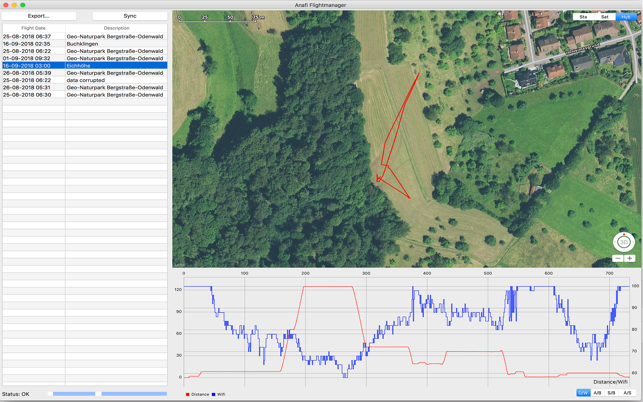Click the 3D compass control on the map
The height and width of the screenshot is (402, 643).
coord(624,242)
